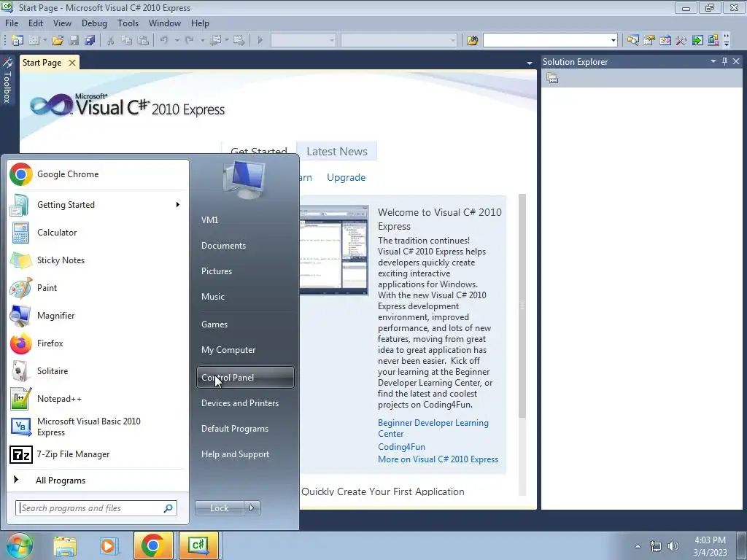Open the Tools menu
This screenshot has width=747, height=560.
tap(128, 23)
